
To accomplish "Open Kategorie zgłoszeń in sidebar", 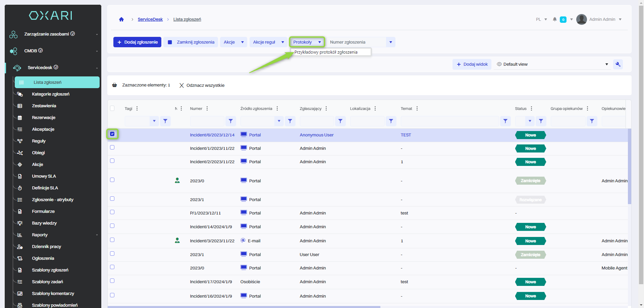I will coord(51,94).
